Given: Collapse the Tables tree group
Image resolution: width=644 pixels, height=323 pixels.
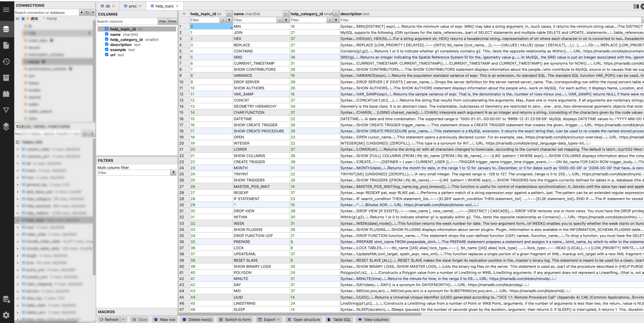Looking at the screenshot, I should pyautogui.click(x=17, y=142).
